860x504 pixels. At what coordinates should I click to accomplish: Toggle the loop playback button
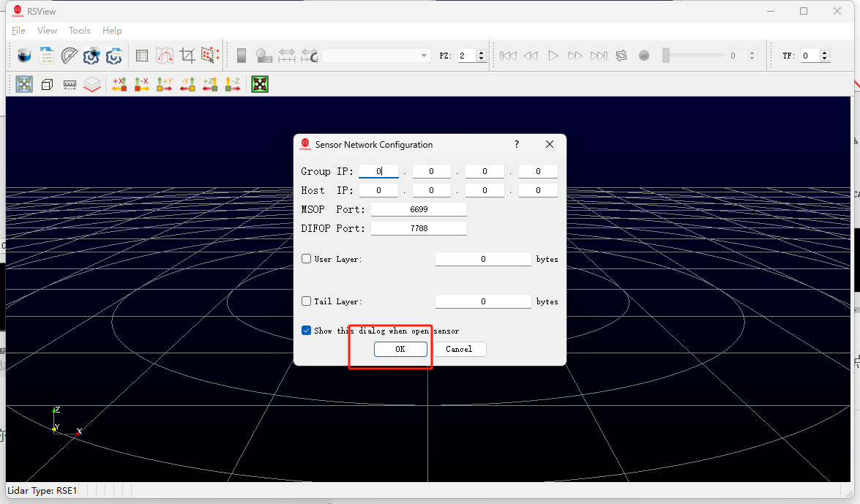coord(621,56)
